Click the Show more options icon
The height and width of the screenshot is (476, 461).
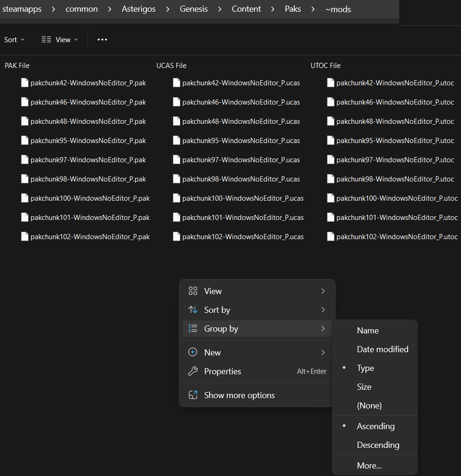[x=193, y=395]
